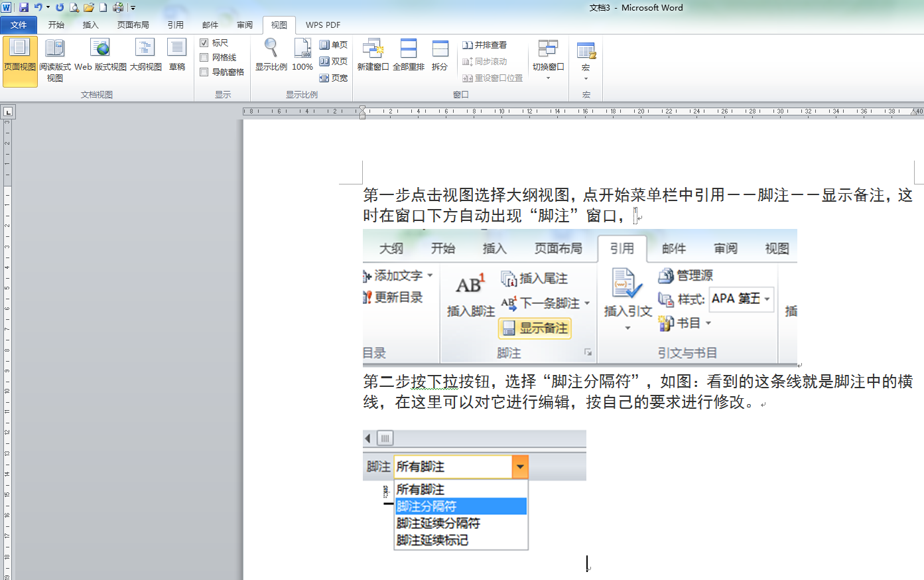Click the 切换窗口 icon
The image size is (924, 580).
pyautogui.click(x=548, y=48)
